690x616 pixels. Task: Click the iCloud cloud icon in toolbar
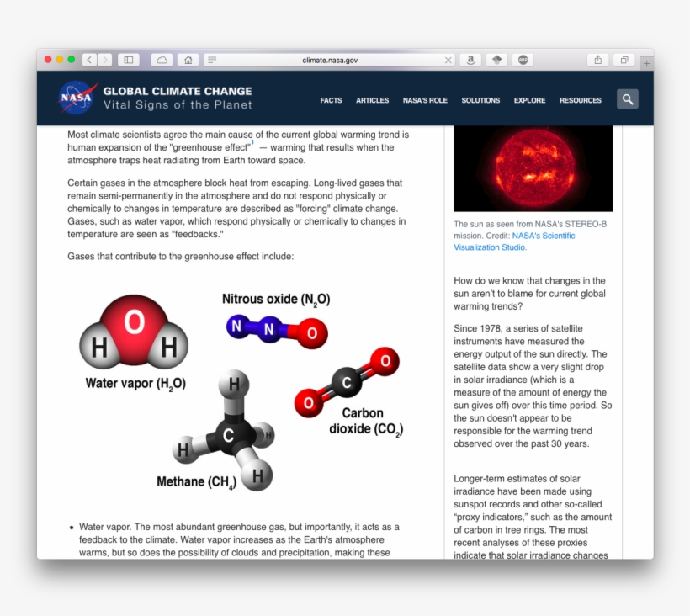[x=161, y=60]
